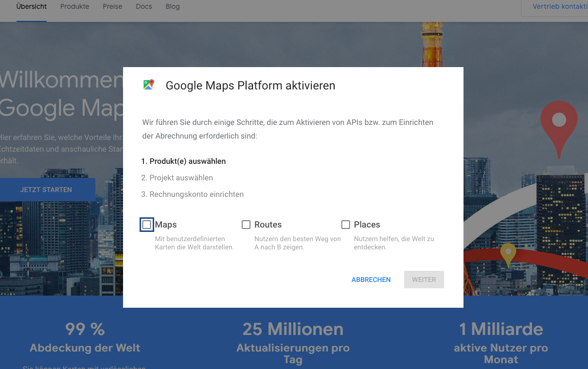Click the WEITER button

(424, 280)
